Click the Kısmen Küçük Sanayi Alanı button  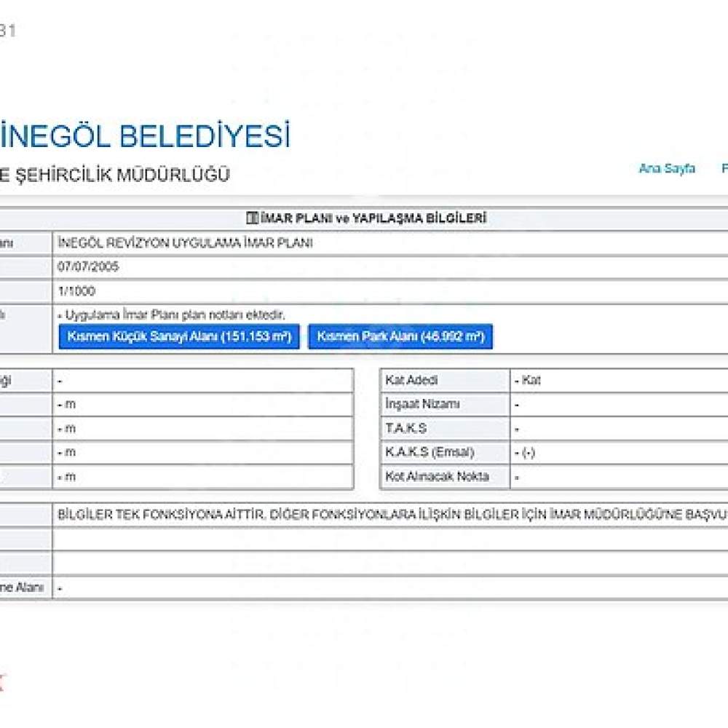click(179, 336)
